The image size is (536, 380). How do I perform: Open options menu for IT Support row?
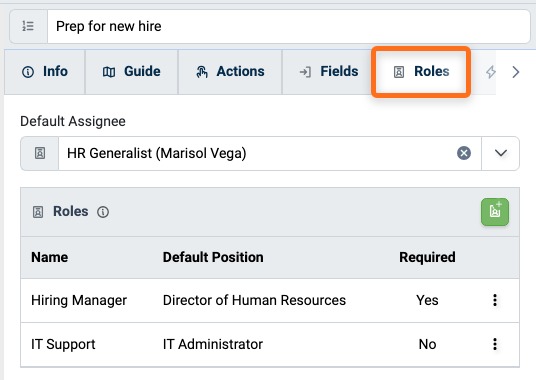[495, 344]
